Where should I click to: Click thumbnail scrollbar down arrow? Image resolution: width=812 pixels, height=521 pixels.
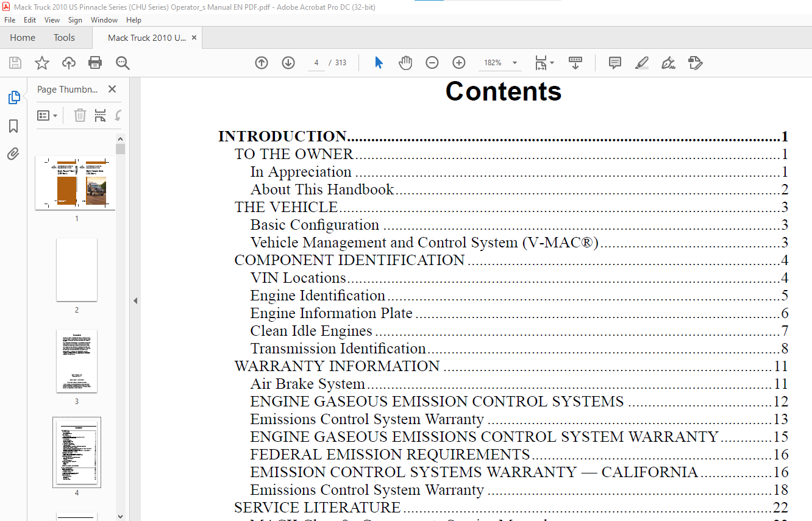click(x=121, y=516)
